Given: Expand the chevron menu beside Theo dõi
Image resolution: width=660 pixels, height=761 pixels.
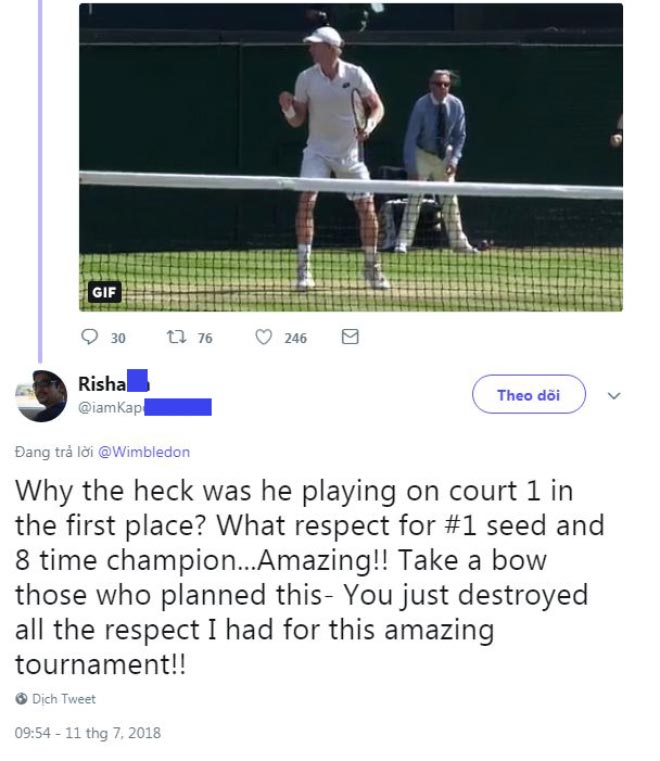Looking at the screenshot, I should (614, 395).
